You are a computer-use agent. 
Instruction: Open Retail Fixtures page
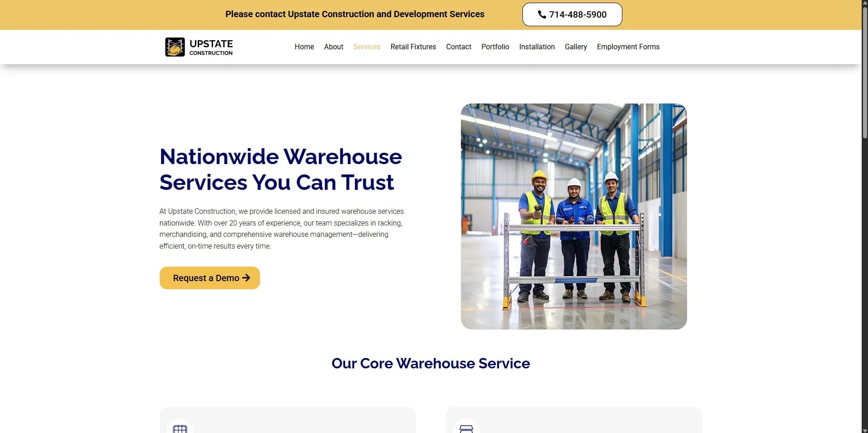coord(413,47)
